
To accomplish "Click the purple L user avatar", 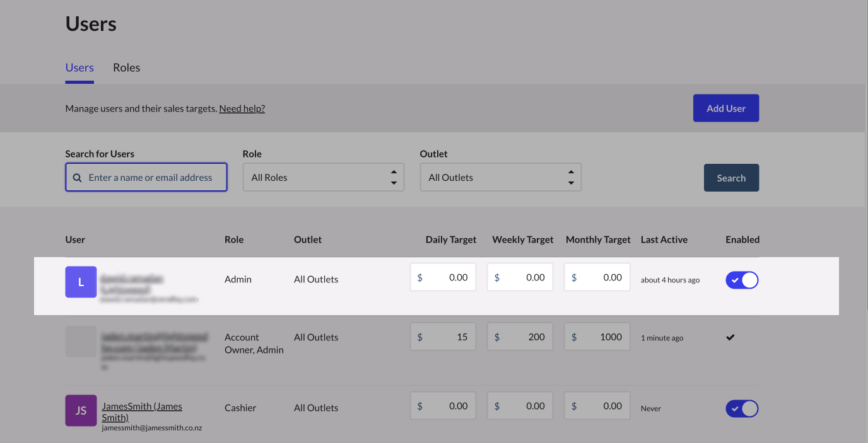I will pos(81,282).
